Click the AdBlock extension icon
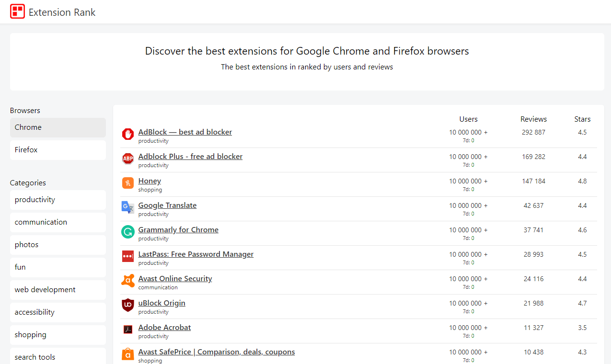 pos(127,134)
